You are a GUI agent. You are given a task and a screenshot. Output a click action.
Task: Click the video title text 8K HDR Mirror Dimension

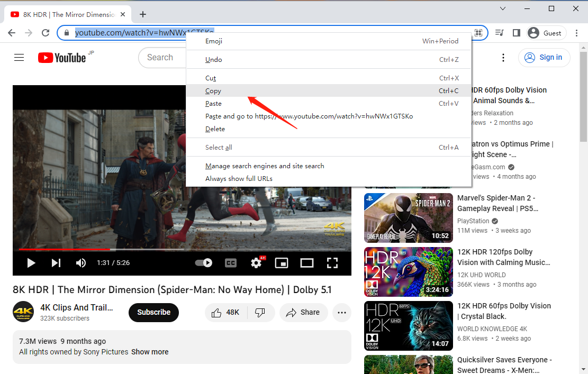(172, 290)
